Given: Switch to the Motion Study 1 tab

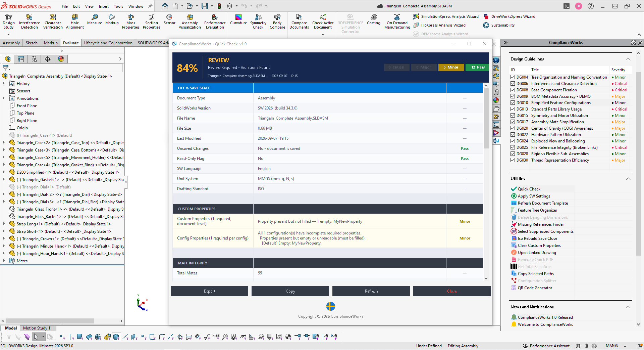Looking at the screenshot, I should (x=37, y=328).
